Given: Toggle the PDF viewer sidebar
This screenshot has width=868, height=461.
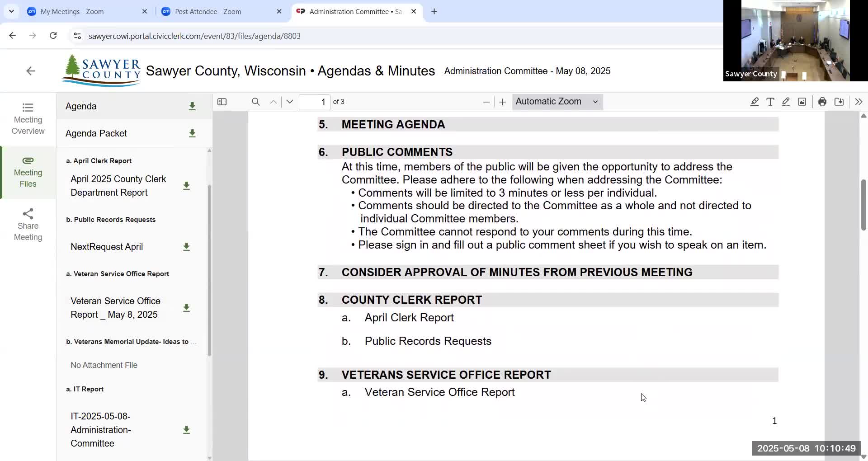Looking at the screenshot, I should (x=222, y=102).
